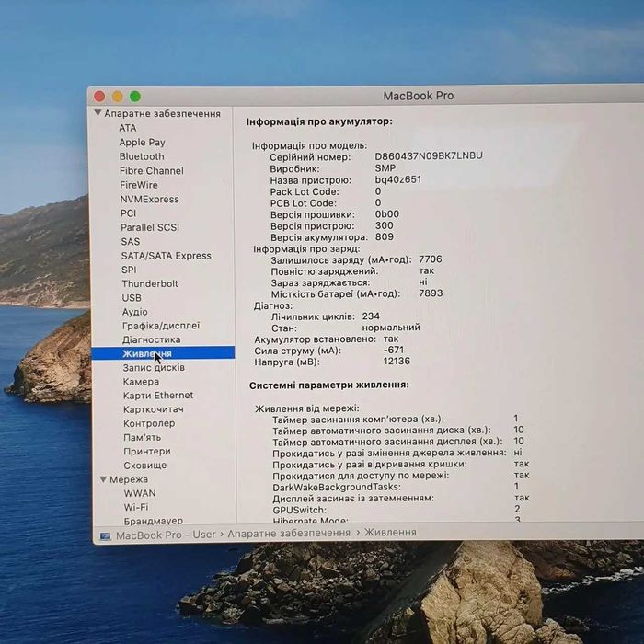Viewport: 644px width, 644px height.
Task: Collapse the Апаратне забезпечення section triangle
Action: (98, 113)
